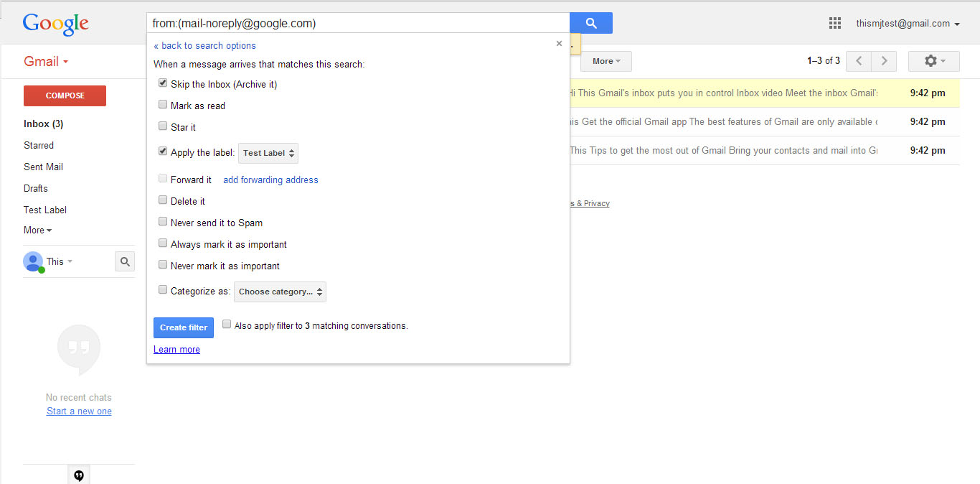Open the Choose category dropdown
The height and width of the screenshot is (484, 980).
click(x=281, y=292)
